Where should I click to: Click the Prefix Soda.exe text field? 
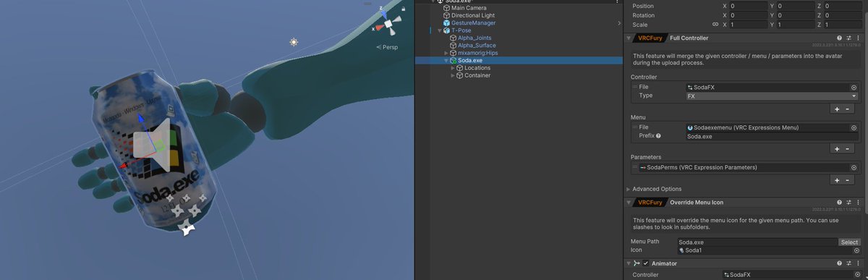tap(772, 136)
